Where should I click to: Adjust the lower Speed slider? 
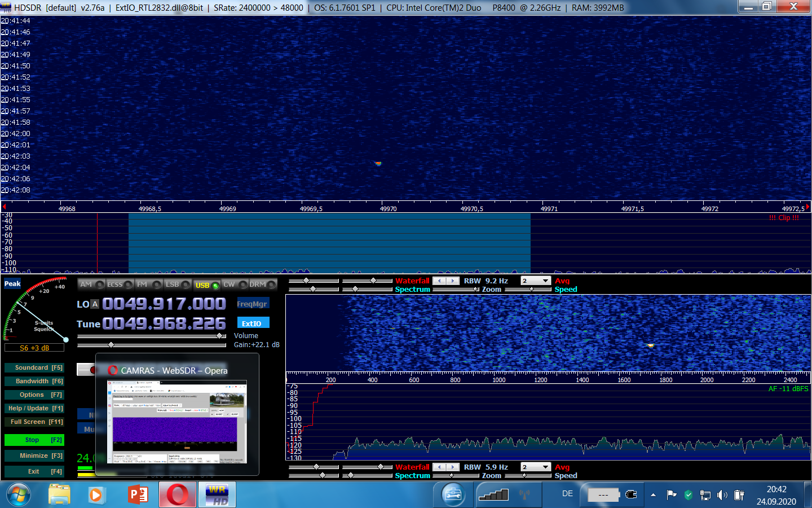pos(528,476)
